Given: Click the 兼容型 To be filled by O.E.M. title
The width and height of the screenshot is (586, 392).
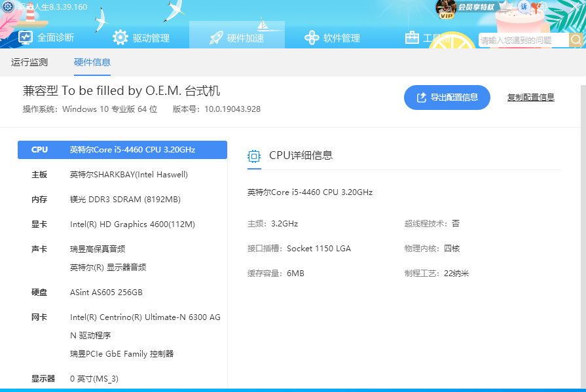Looking at the screenshot, I should point(122,91).
